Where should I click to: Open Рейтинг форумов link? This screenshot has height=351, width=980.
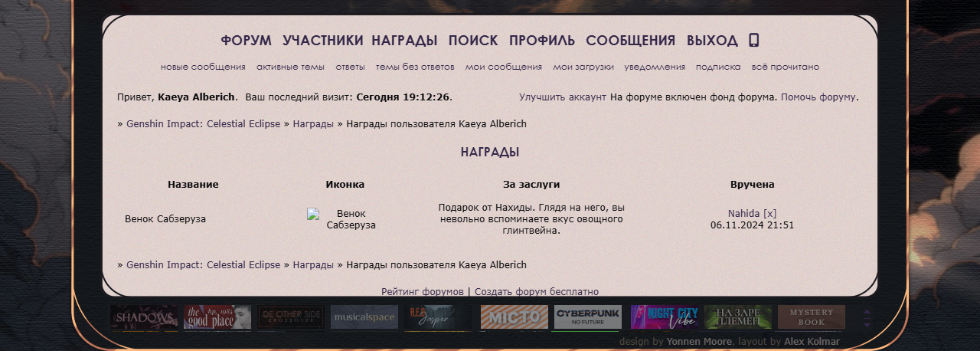click(423, 292)
